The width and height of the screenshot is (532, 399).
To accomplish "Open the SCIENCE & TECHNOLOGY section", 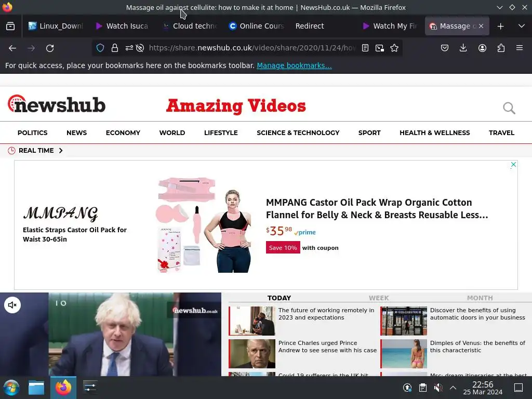I will [x=298, y=132].
